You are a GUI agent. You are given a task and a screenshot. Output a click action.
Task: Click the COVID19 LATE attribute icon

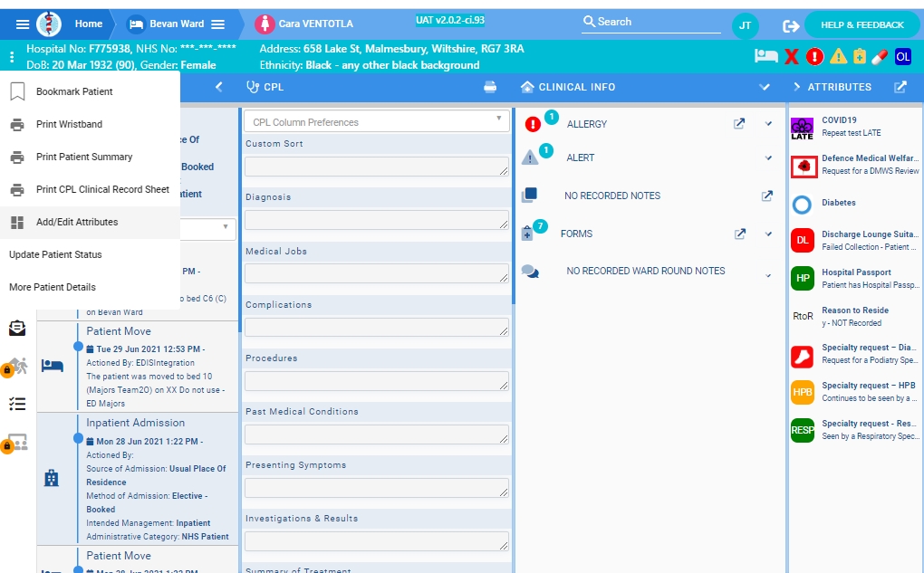pyautogui.click(x=802, y=129)
